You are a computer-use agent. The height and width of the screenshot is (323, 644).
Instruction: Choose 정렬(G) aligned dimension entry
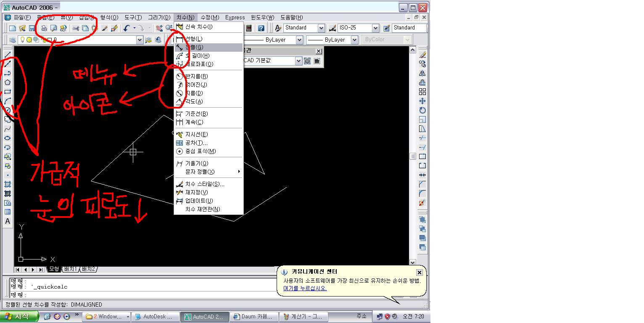[x=209, y=47]
